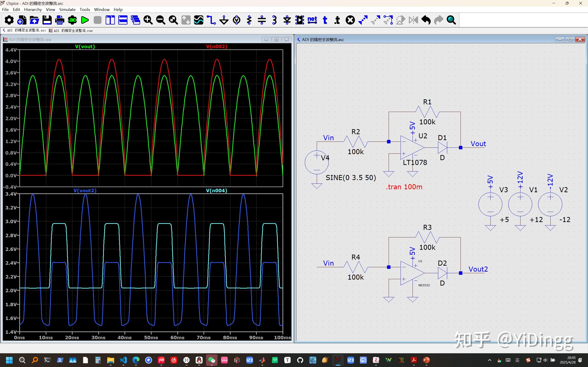Generate the netlist using net icon
The height and width of the screenshot is (367, 588).
tap(312, 20)
